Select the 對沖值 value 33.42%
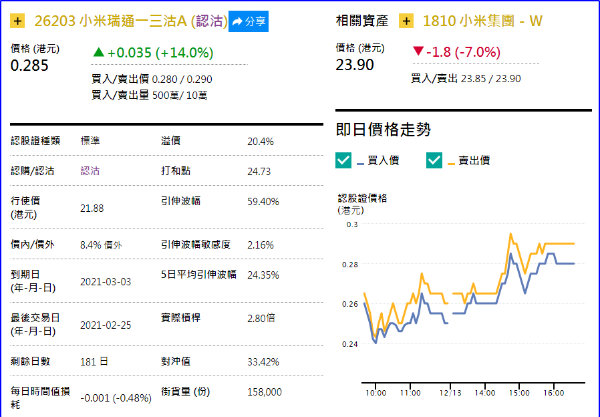This screenshot has height=417, width=600. click(x=263, y=362)
